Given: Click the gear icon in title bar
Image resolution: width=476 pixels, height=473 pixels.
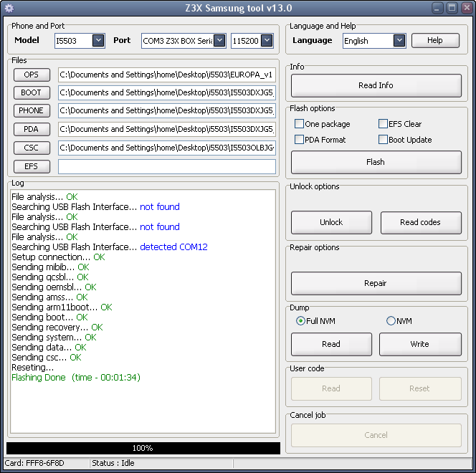Looking at the screenshot, I should pyautogui.click(x=9, y=8).
